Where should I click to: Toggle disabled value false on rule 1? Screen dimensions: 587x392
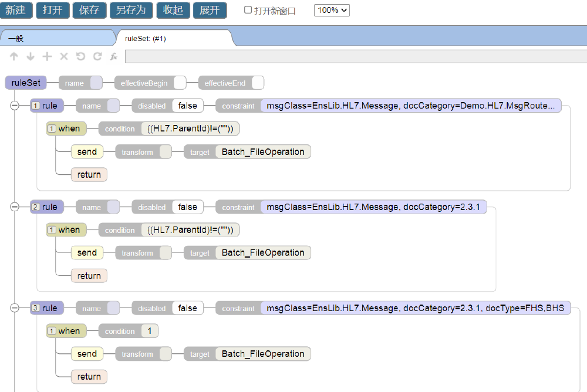tap(187, 106)
